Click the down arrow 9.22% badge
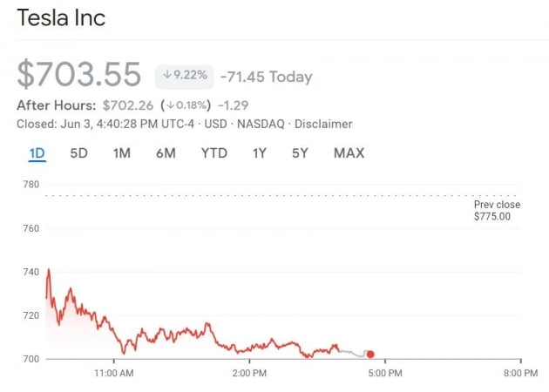Image resolution: width=549 pixels, height=392 pixels. (x=185, y=76)
